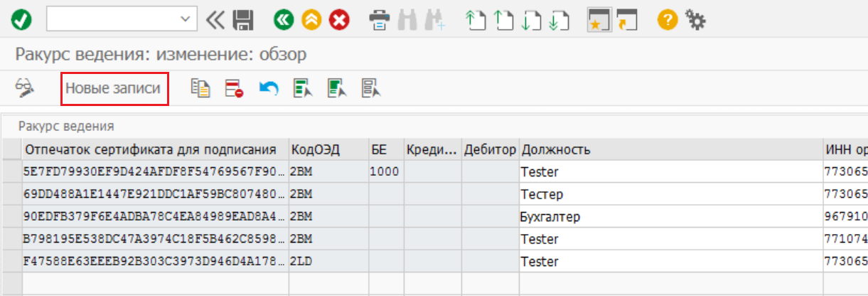Viewport: 868px width, 296px height.
Task: Click the КодОЭД cell containing 2LD
Action: coord(328,261)
